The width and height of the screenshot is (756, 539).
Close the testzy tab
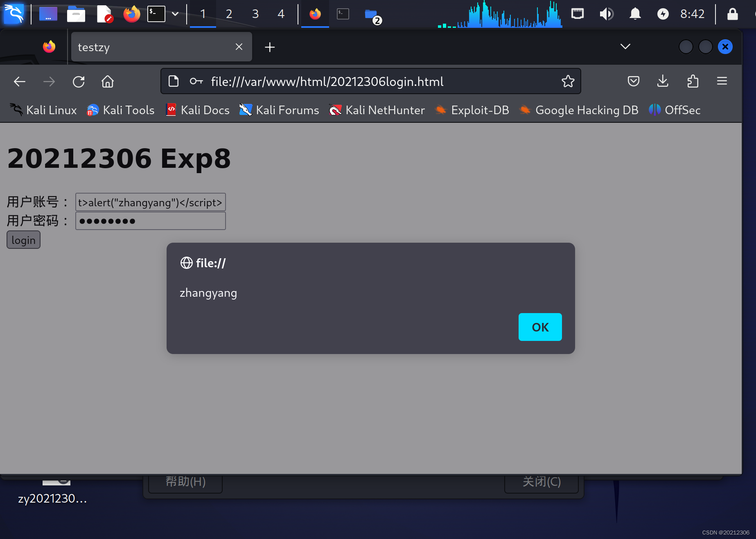coord(239,47)
